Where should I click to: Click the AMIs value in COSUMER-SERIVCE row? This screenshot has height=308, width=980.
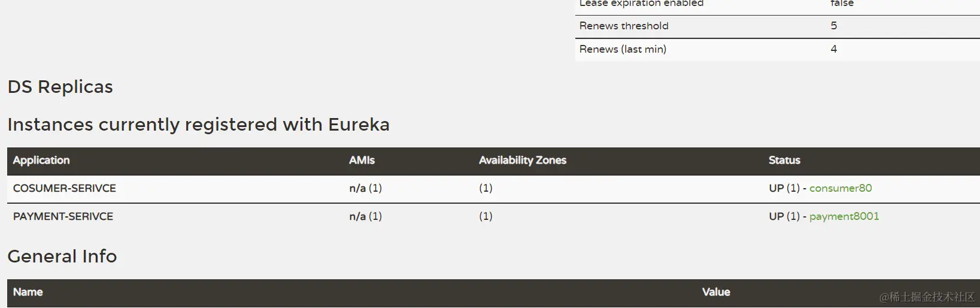[365, 188]
